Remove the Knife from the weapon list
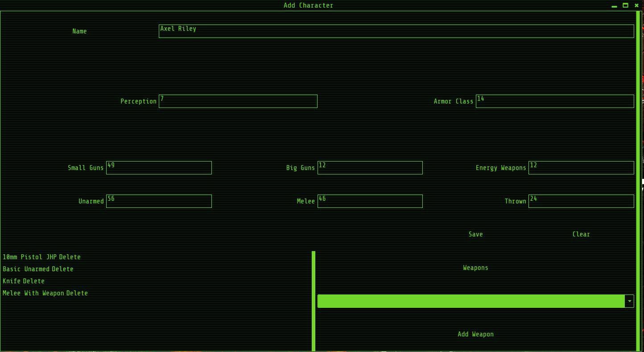The image size is (644, 352). click(34, 281)
